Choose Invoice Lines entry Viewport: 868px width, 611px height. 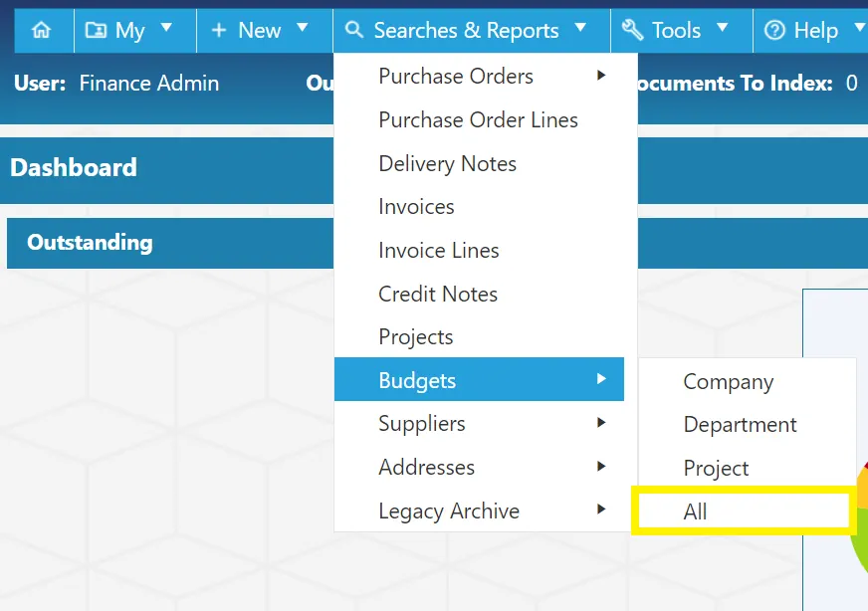pyautogui.click(x=480, y=250)
